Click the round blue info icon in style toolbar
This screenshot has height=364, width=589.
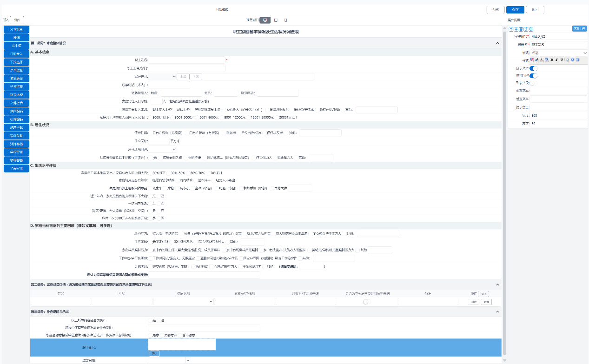click(x=572, y=60)
